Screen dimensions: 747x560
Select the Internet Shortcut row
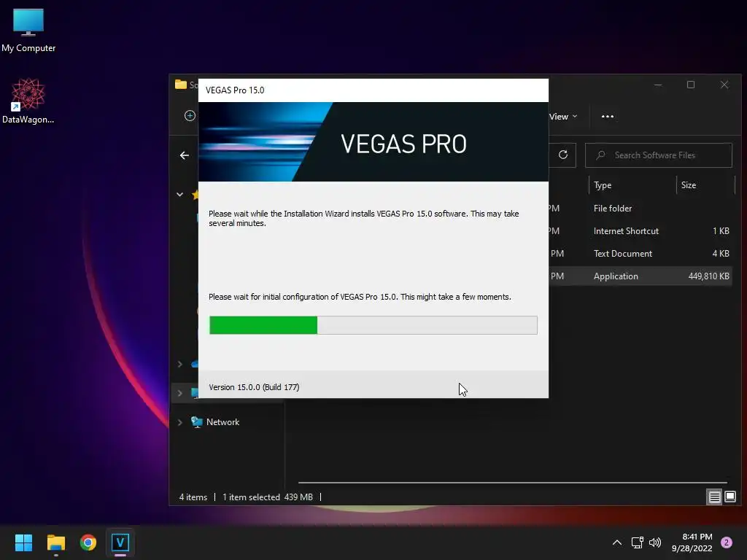click(640, 231)
